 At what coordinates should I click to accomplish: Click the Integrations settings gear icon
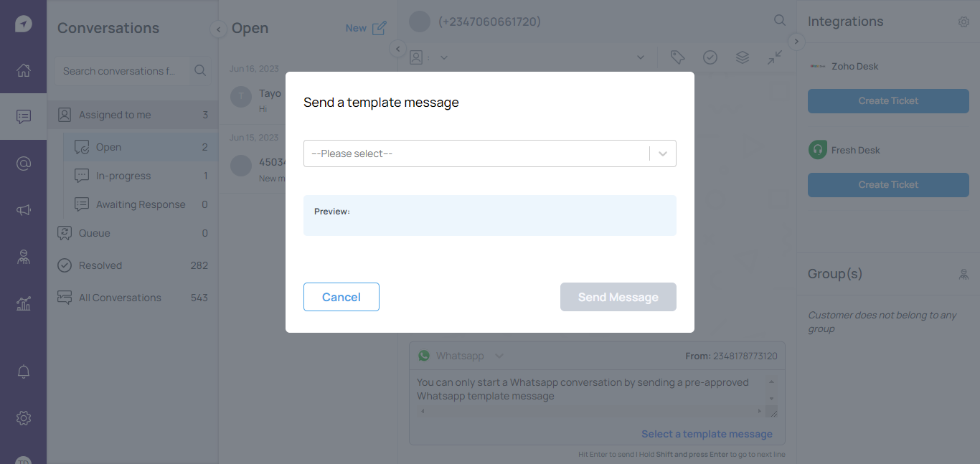tap(963, 22)
